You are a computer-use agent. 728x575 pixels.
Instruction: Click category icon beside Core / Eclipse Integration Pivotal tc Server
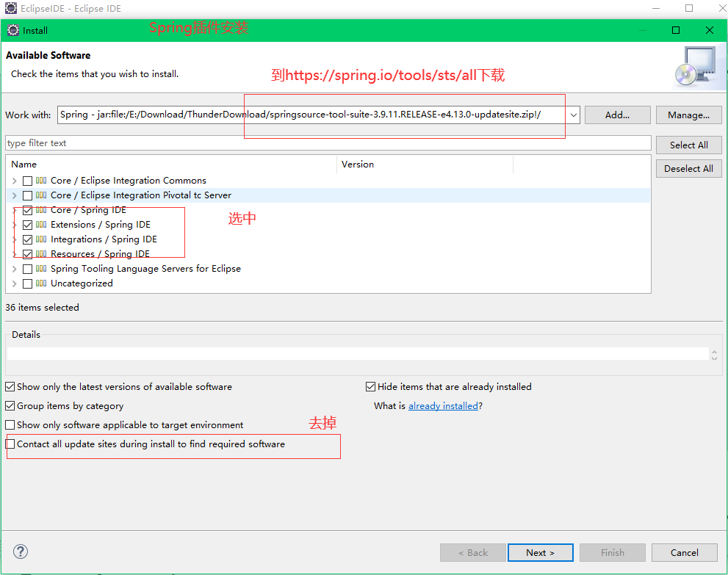(41, 195)
